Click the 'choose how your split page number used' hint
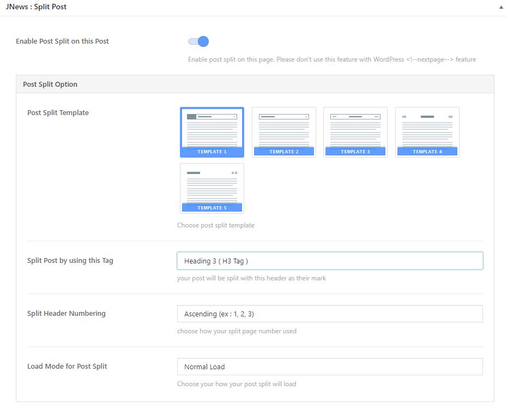Viewport: 507px width, 420px height. click(x=237, y=331)
